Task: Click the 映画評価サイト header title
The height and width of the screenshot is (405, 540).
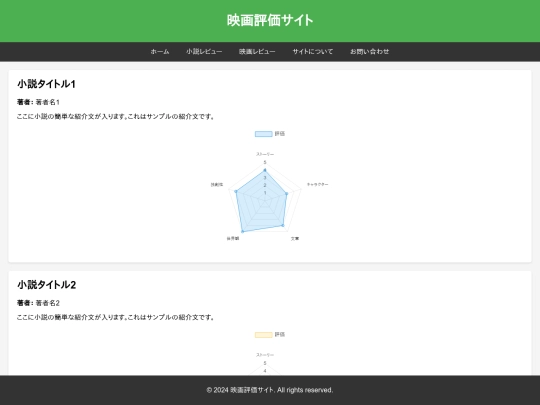Action: 270,20
